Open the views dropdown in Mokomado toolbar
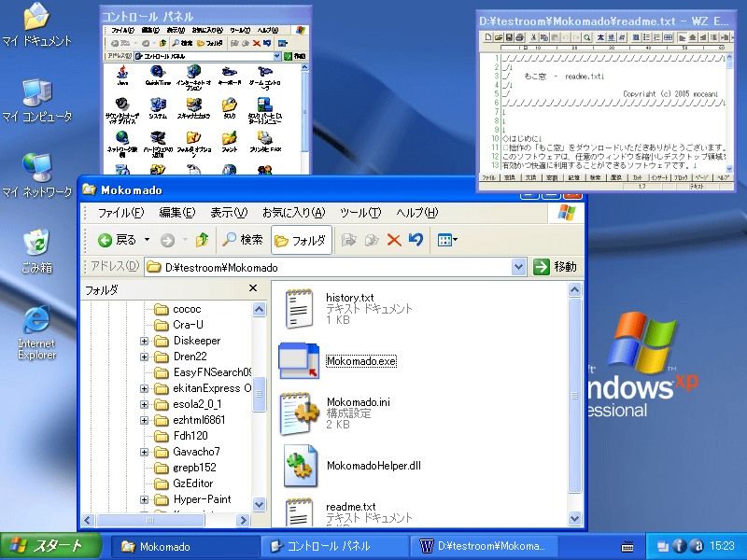Viewport: 747px width, 560px height. 447,240
